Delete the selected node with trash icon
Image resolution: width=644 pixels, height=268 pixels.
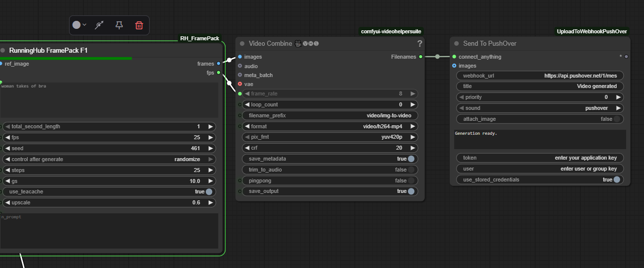139,25
